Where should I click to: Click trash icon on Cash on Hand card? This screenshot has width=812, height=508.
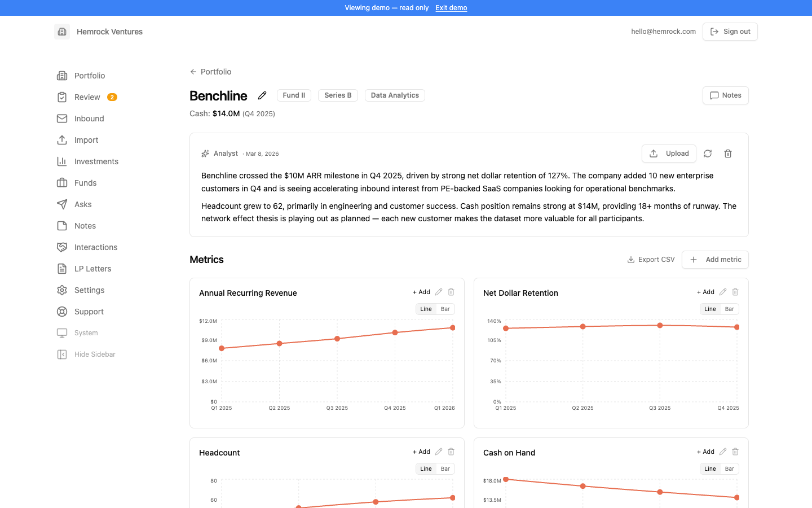(x=735, y=452)
